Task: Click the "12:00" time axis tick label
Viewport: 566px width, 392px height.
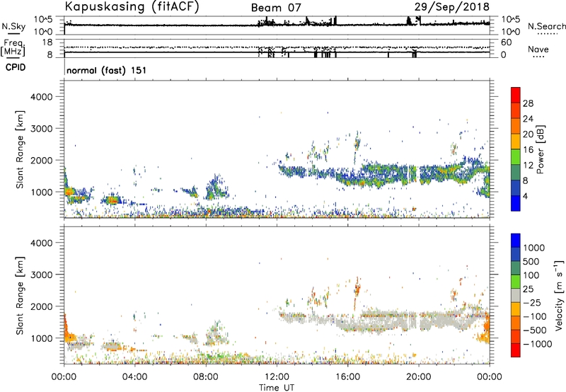Action: (277, 377)
